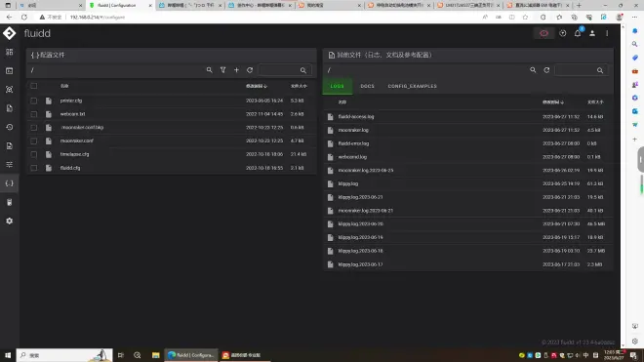Click file icon of klippy.log
This screenshot has width=644, height=362.
click(330, 183)
